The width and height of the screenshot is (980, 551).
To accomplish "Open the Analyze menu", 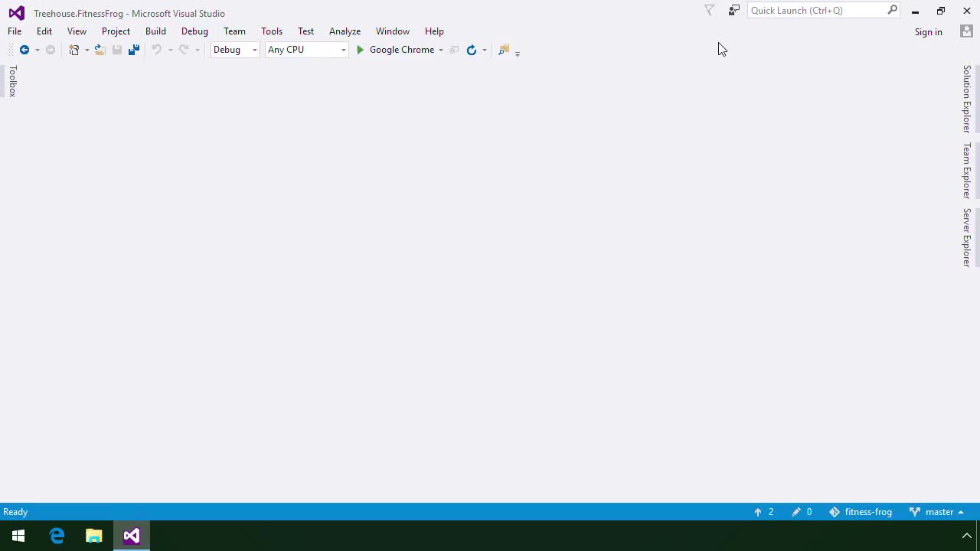I will click(x=345, y=31).
